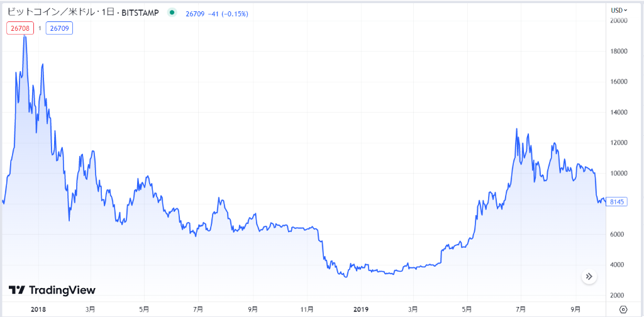
Task: Click the 2019 label on time axis
Action: [360, 309]
